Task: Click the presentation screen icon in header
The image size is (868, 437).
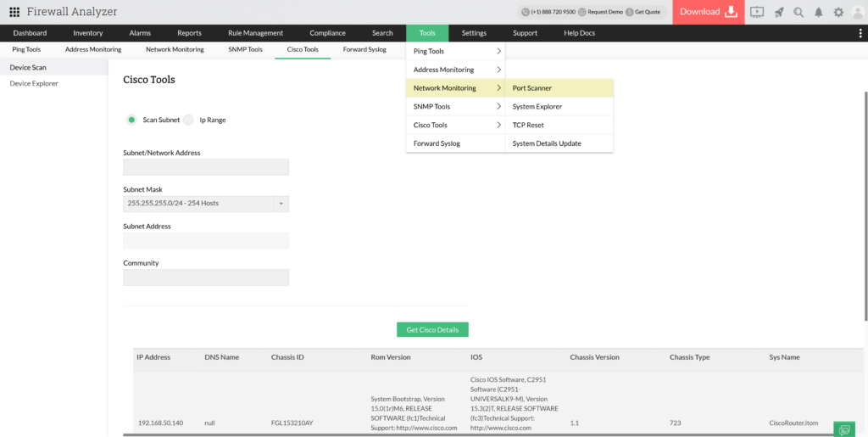Action: (x=757, y=12)
